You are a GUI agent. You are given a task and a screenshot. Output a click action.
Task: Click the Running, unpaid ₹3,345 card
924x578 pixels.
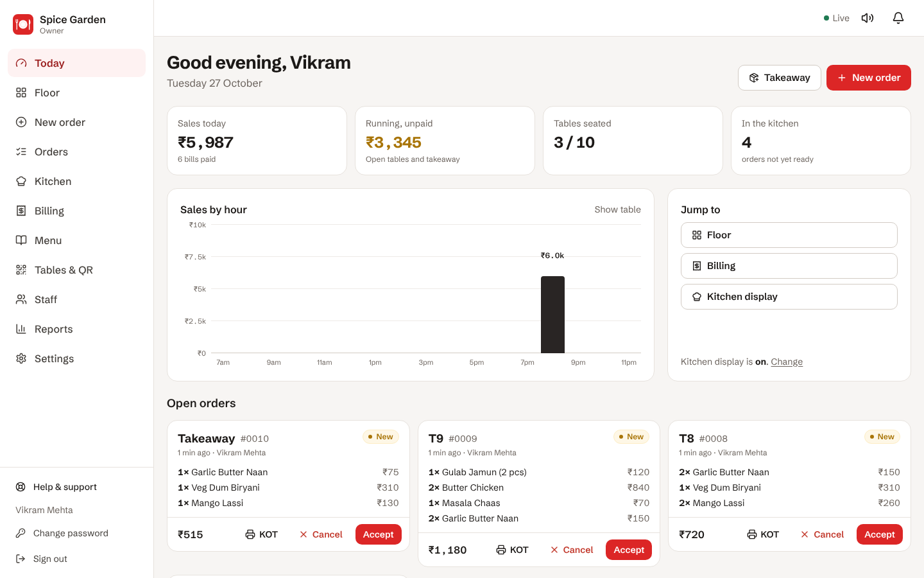[x=445, y=141]
